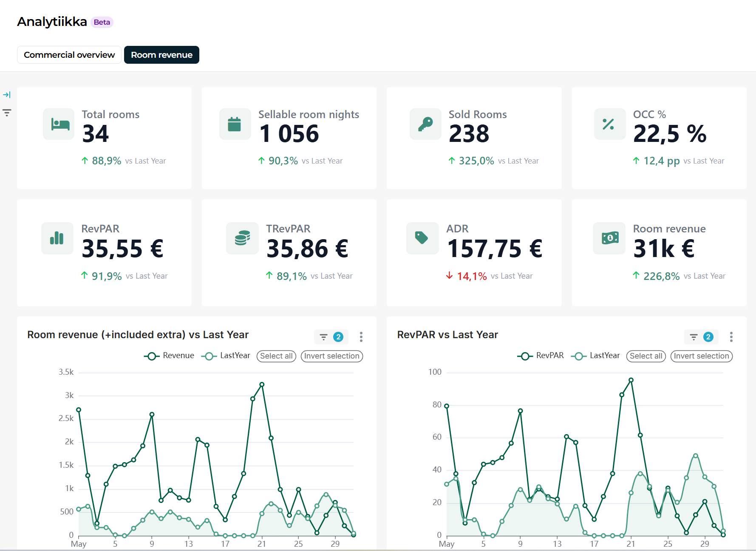Viewport: 756px width, 551px height.
Task: Open the filter panel icon on left edge
Action: tap(7, 113)
